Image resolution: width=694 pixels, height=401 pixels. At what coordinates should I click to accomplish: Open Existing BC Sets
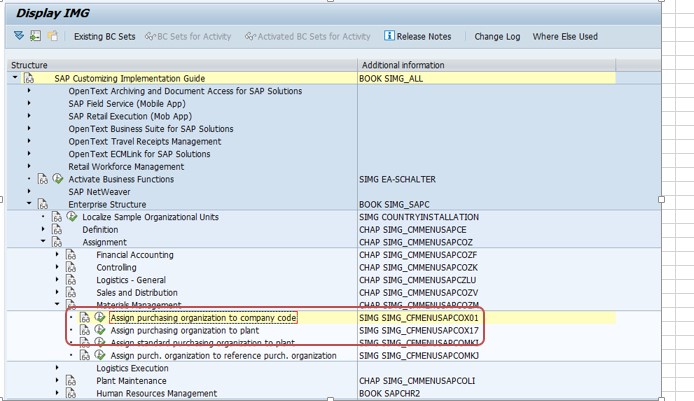click(x=104, y=37)
